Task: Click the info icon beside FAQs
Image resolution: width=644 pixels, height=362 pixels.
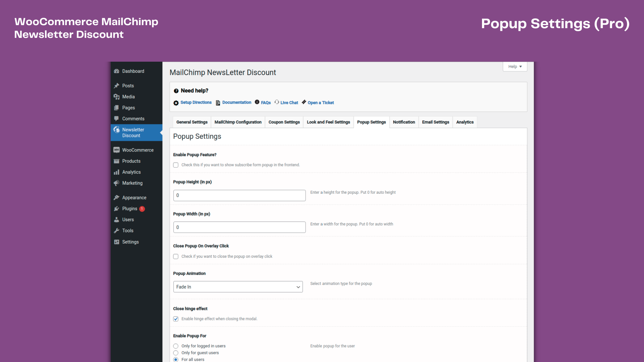Action: (x=257, y=102)
